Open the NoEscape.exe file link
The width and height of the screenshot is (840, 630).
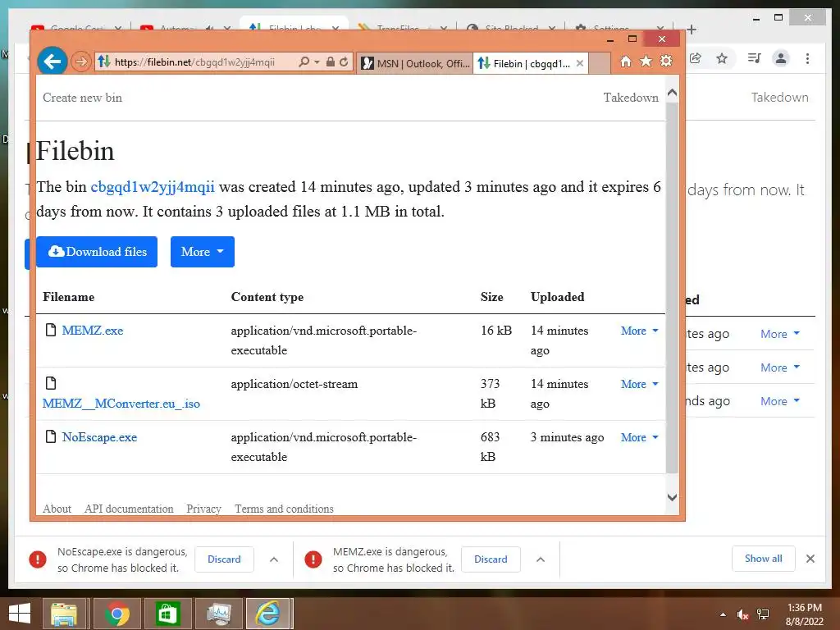(x=99, y=437)
